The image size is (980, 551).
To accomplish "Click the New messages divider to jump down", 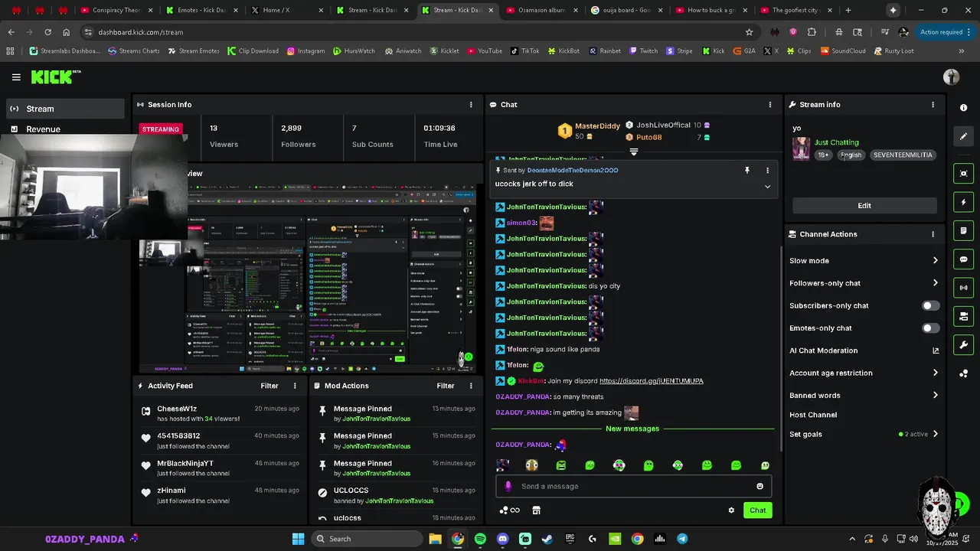I will point(632,429).
